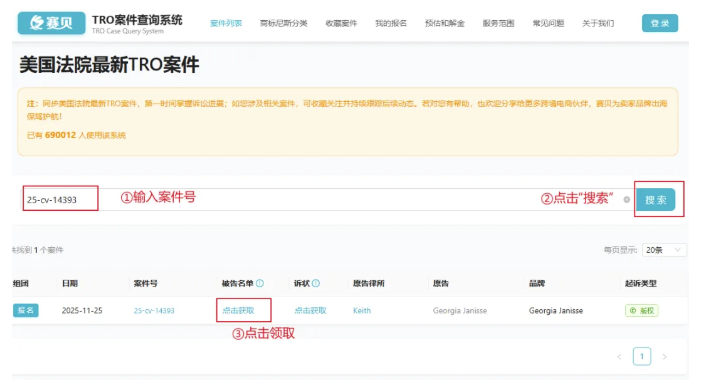Click 点击获取 under 诉状 column
This screenshot has width=703, height=389.
click(x=310, y=311)
